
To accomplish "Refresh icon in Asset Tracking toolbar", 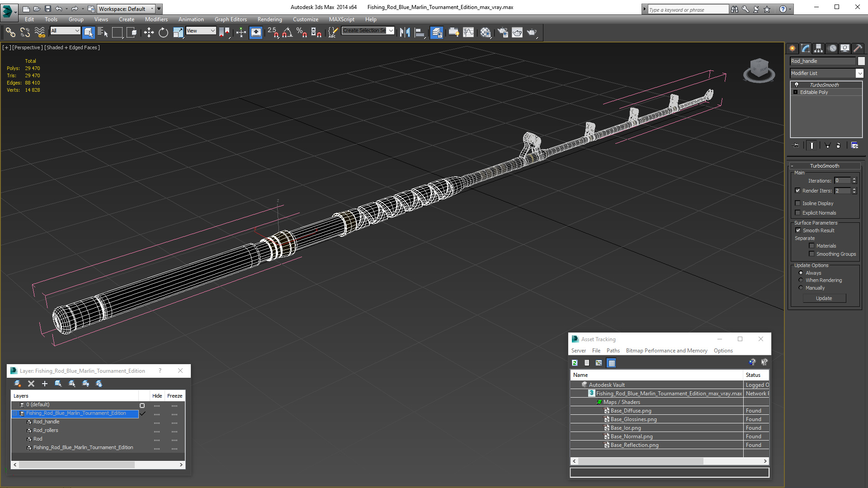I will [575, 363].
